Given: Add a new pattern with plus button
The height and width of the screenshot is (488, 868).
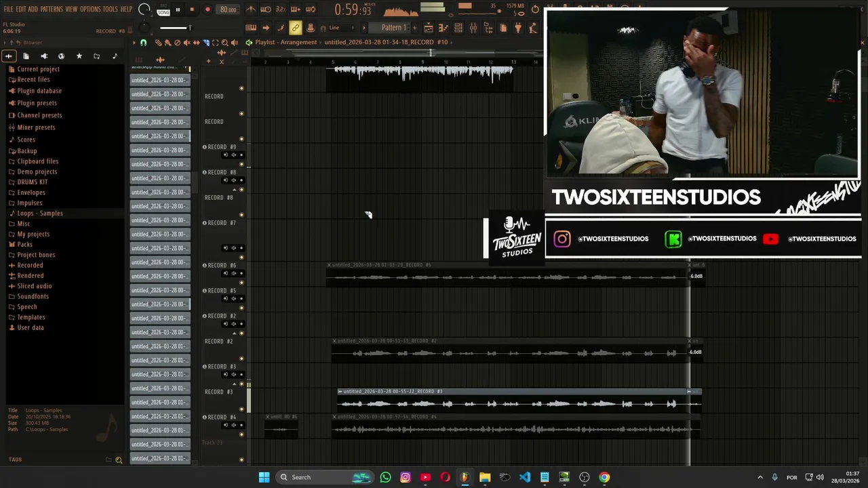Looking at the screenshot, I should coord(414,28).
